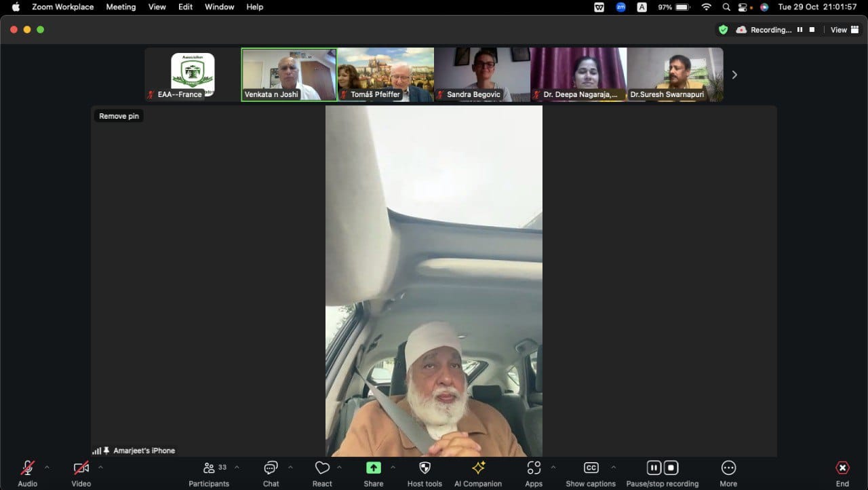Open the Participants panel
This screenshot has height=490, width=868.
209,468
